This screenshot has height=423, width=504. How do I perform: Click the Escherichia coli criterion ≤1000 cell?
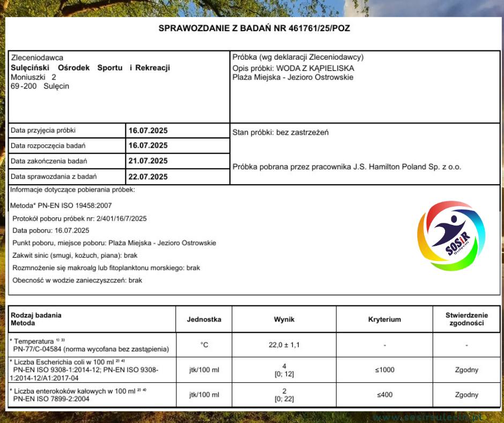tap(384, 370)
